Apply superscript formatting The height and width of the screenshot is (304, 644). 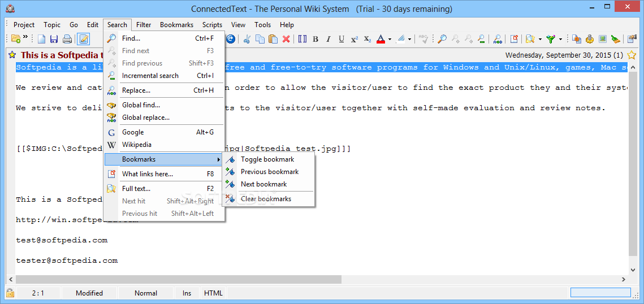(355, 40)
